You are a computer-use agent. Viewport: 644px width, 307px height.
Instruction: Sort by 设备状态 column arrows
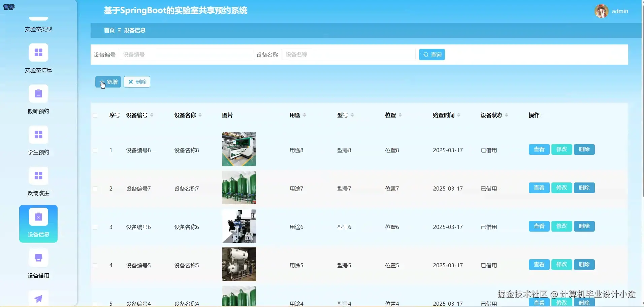click(507, 115)
